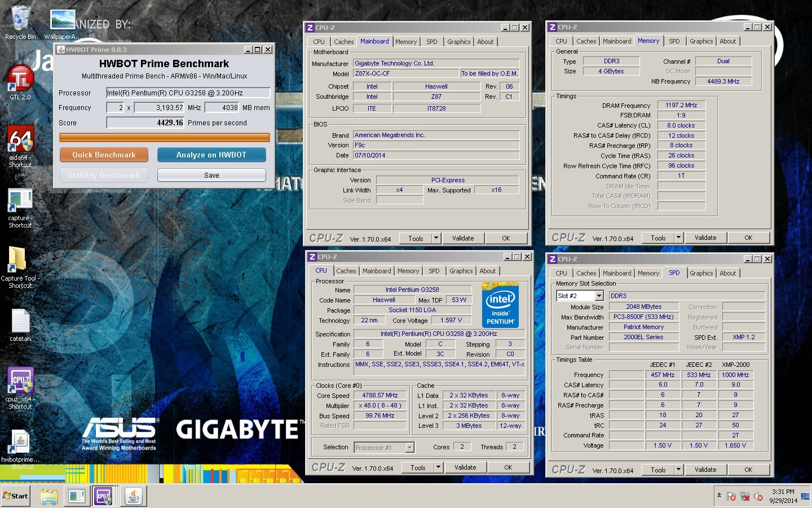This screenshot has height=508, width=812.
Task: Start the Quick Benchmark in HWBOT Prime
Action: 104,155
